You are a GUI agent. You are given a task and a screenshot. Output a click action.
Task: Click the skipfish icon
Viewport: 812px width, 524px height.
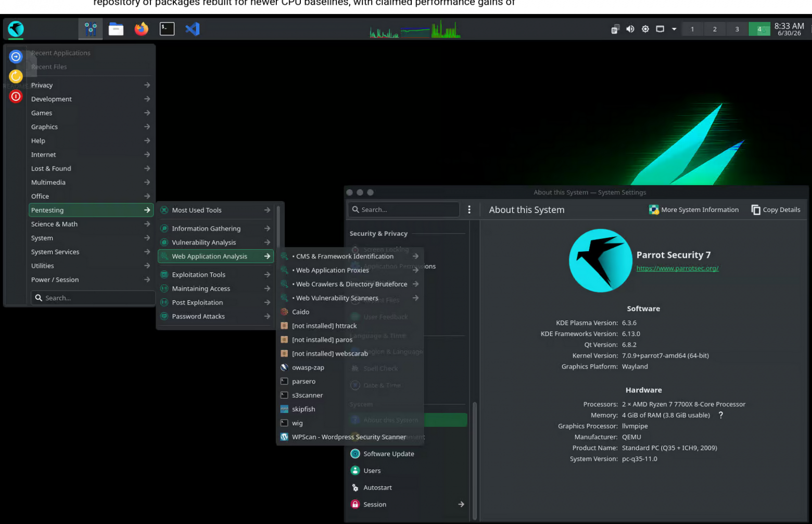284,409
